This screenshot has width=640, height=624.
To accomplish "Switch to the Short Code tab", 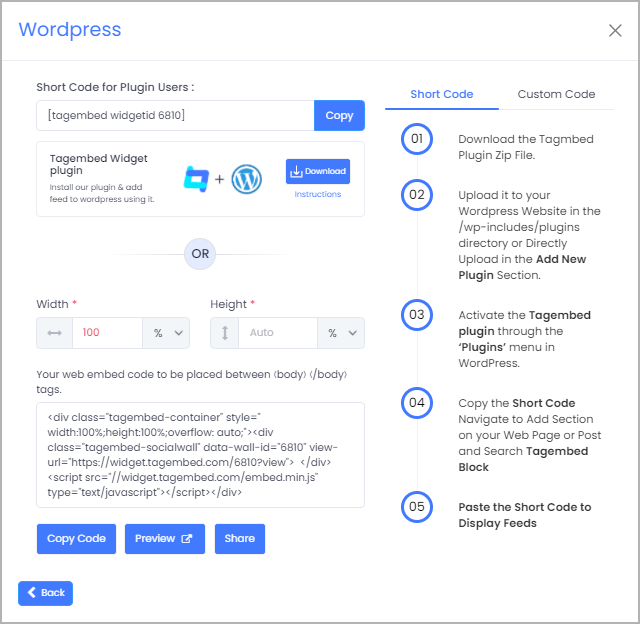I will [442, 95].
